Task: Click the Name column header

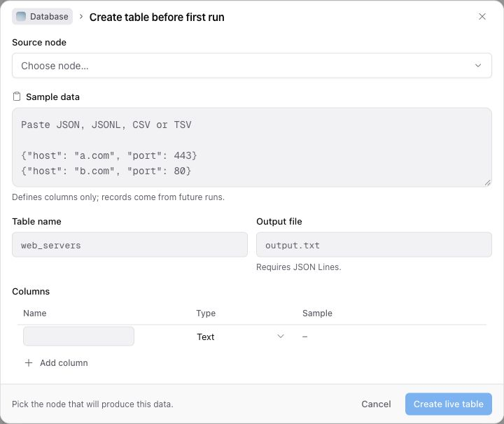Action: coord(35,313)
